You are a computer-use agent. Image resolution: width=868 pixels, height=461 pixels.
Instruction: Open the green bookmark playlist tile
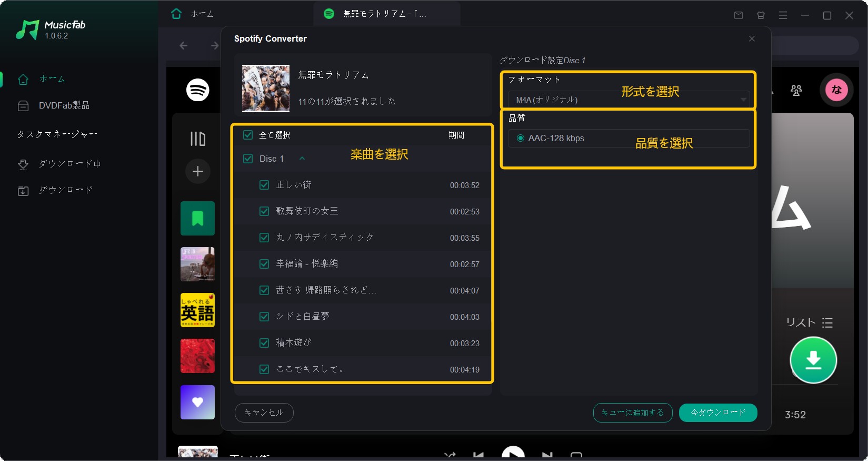point(197,218)
